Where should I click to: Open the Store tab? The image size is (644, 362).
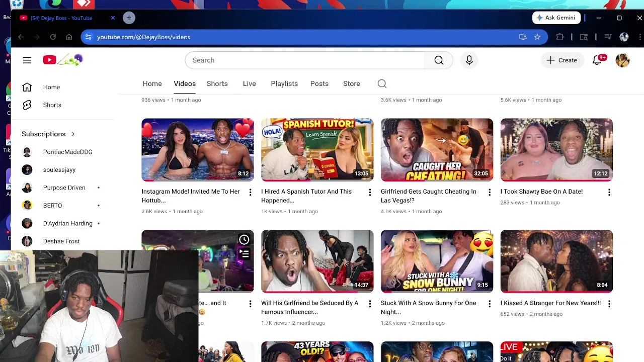352,84
